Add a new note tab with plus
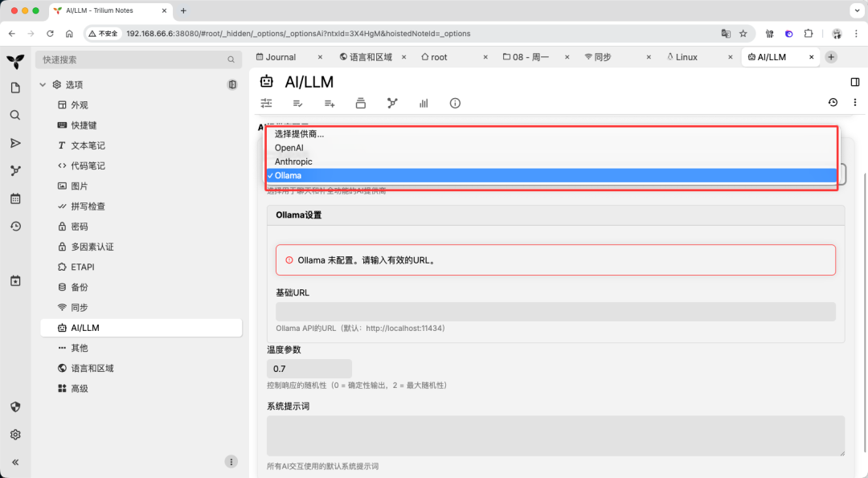Image resolution: width=868 pixels, height=478 pixels. tap(831, 57)
